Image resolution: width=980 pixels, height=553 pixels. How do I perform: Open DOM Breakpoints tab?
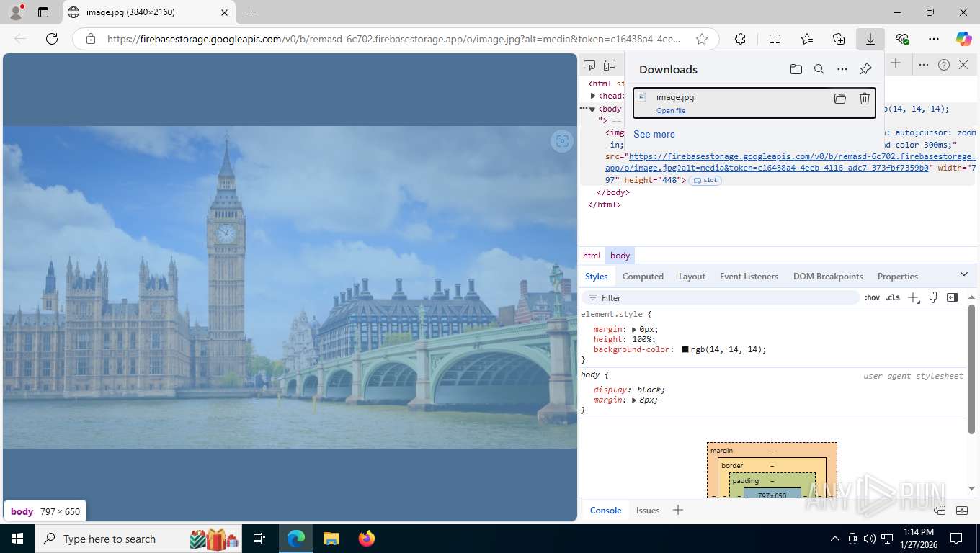[828, 276]
